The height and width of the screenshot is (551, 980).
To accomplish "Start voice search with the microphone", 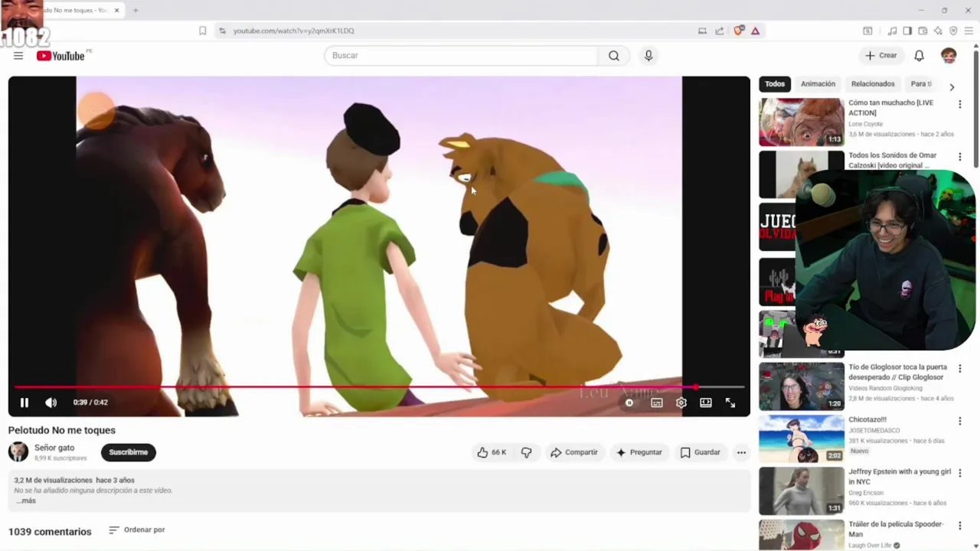I will 648,56.
